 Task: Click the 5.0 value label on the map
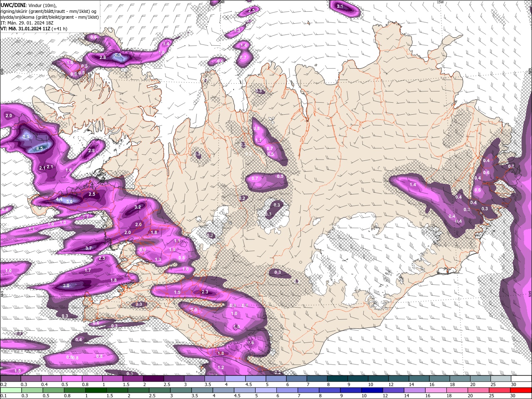[69, 202]
